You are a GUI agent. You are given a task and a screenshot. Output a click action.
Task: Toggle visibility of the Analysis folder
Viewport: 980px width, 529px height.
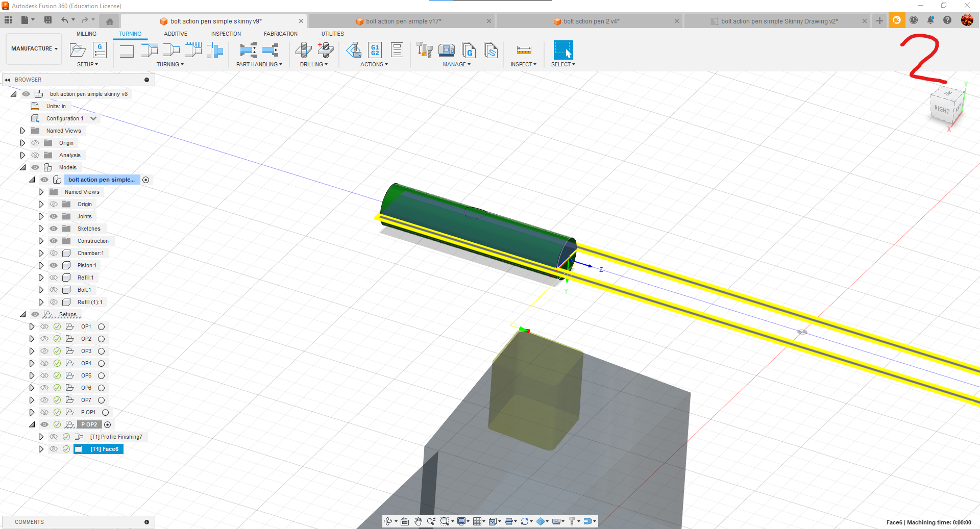click(x=35, y=155)
